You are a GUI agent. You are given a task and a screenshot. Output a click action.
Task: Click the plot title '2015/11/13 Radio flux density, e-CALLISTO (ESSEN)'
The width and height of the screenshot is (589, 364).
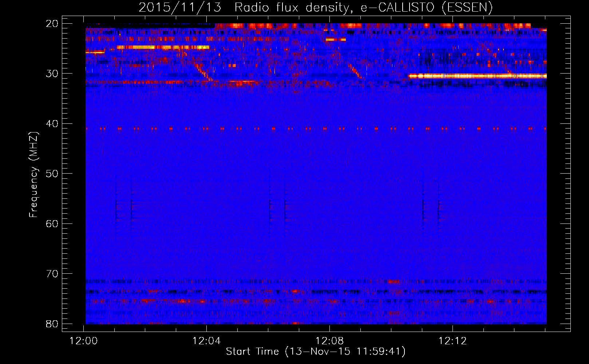[316, 8]
